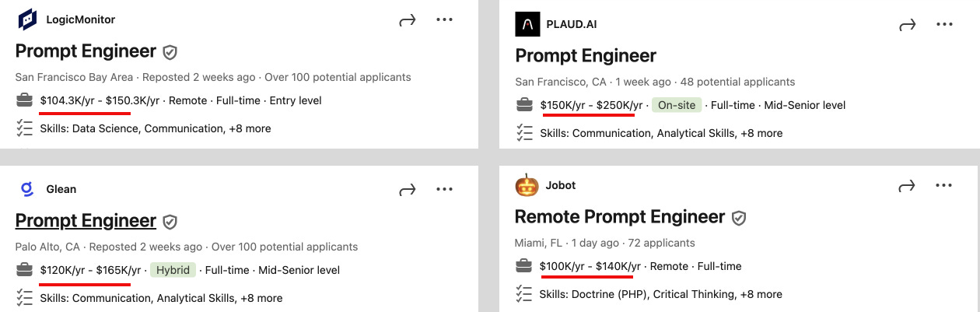Open more options for Jobot job

tap(943, 185)
